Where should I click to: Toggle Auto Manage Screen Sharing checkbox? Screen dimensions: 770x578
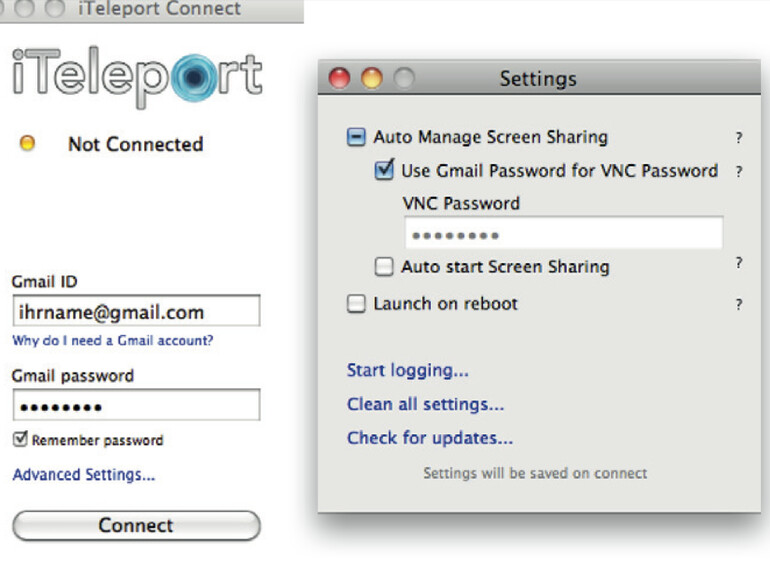click(356, 138)
